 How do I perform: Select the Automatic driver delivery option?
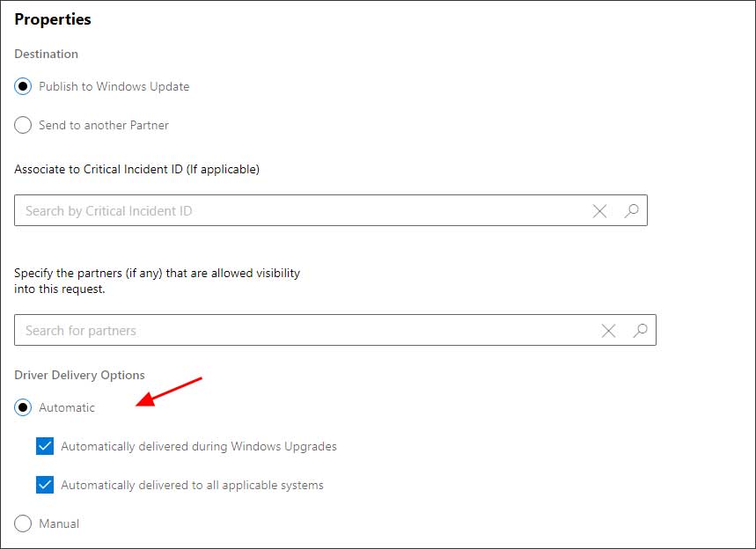point(23,408)
